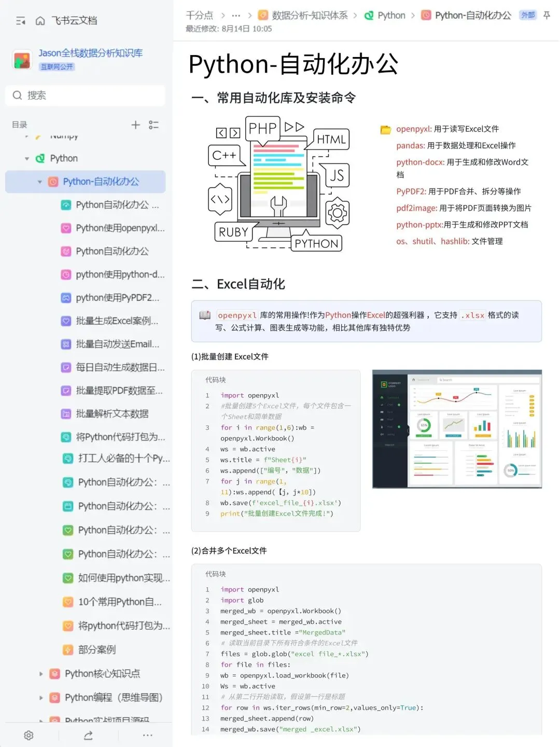The width and height of the screenshot is (560, 747).
Task: Click the 飞书云文档 title
Action: 74,21
